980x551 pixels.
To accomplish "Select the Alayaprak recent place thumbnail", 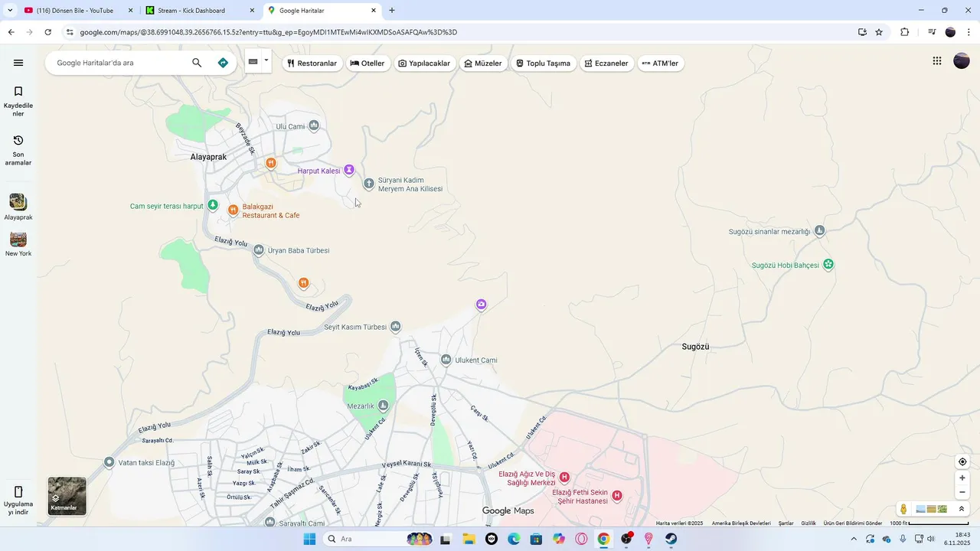I will [x=18, y=202].
